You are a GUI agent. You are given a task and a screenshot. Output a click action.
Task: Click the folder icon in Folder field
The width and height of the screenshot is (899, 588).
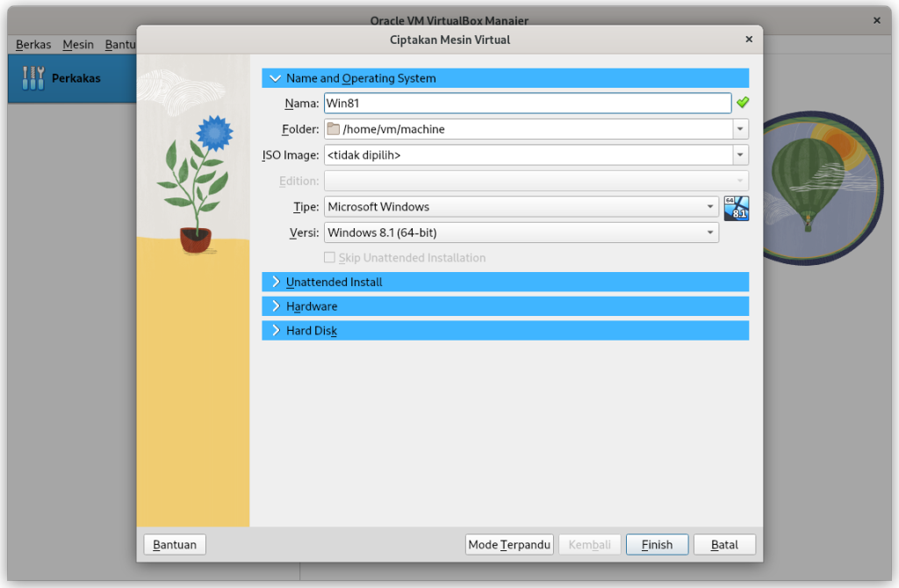[333, 130]
